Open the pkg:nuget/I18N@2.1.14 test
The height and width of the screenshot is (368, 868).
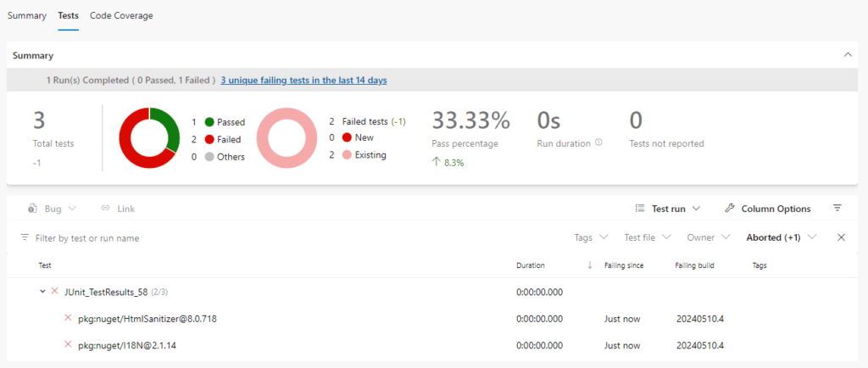[127, 345]
